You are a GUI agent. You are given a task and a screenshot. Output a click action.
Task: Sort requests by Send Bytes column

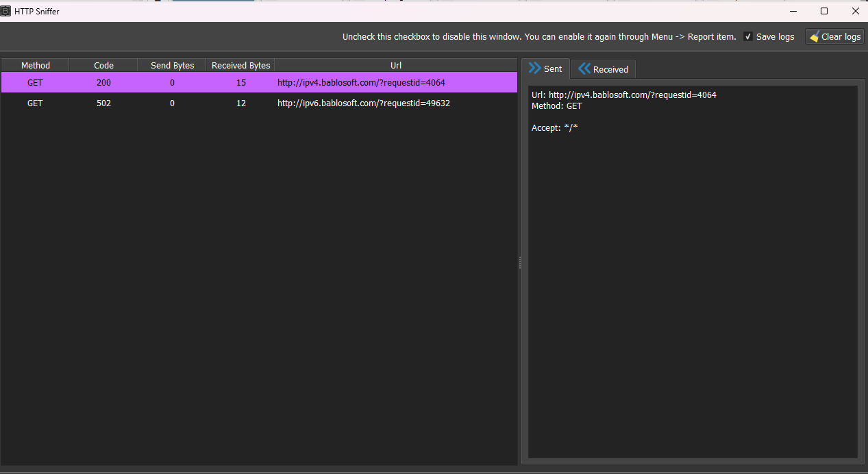(x=171, y=65)
